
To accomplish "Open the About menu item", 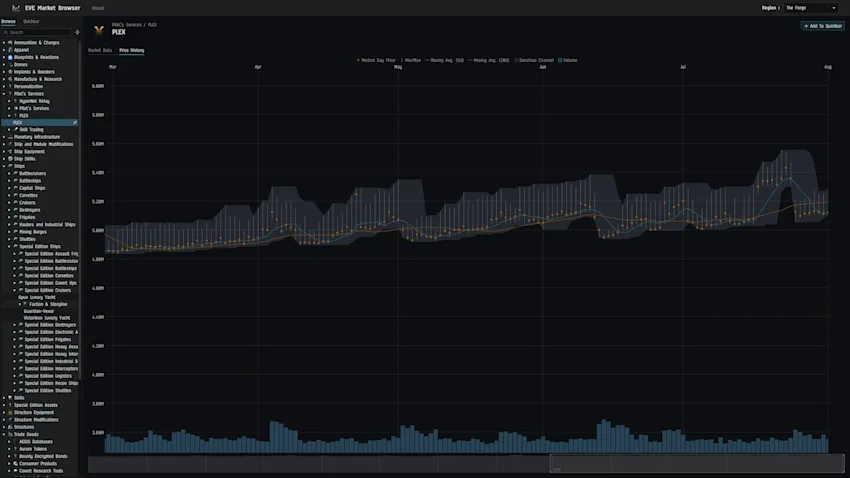I will [x=98, y=8].
